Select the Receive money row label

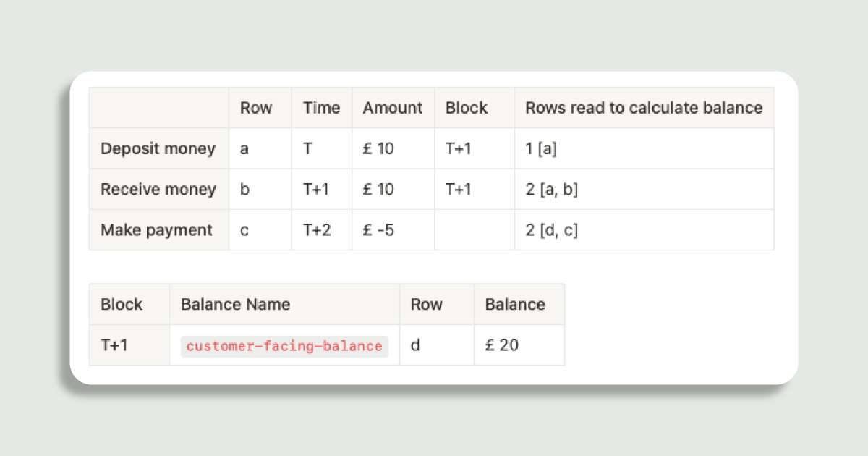(x=158, y=190)
